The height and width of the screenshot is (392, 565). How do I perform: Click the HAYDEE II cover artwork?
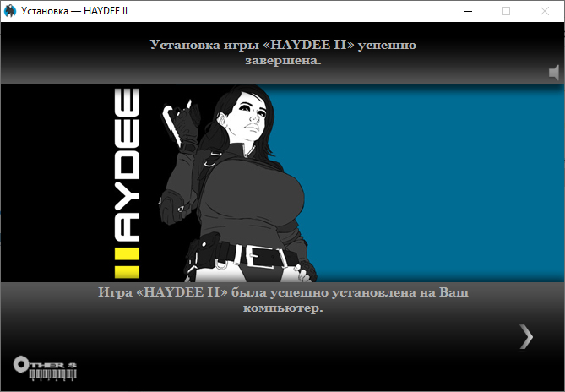(x=282, y=183)
